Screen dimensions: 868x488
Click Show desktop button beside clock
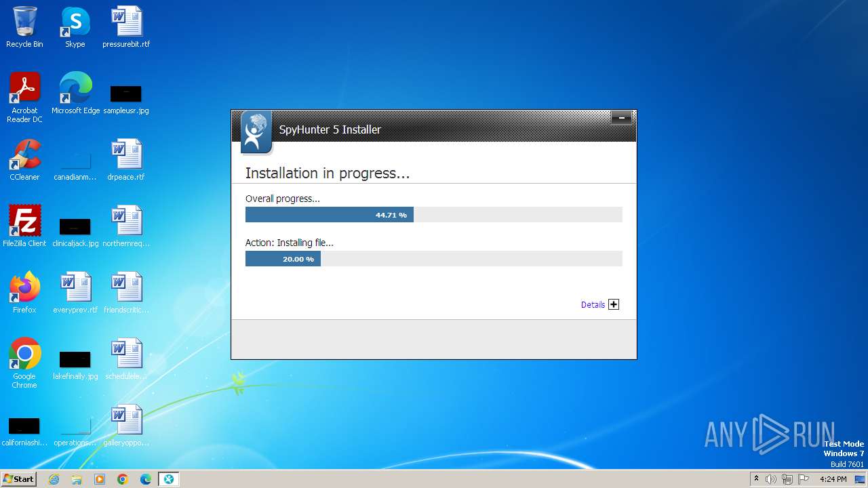[859, 479]
